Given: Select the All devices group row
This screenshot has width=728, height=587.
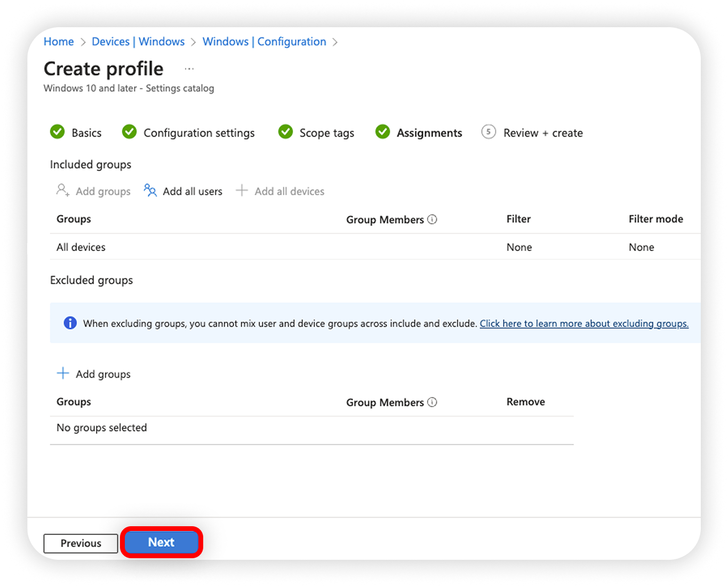Looking at the screenshot, I should pos(81,247).
